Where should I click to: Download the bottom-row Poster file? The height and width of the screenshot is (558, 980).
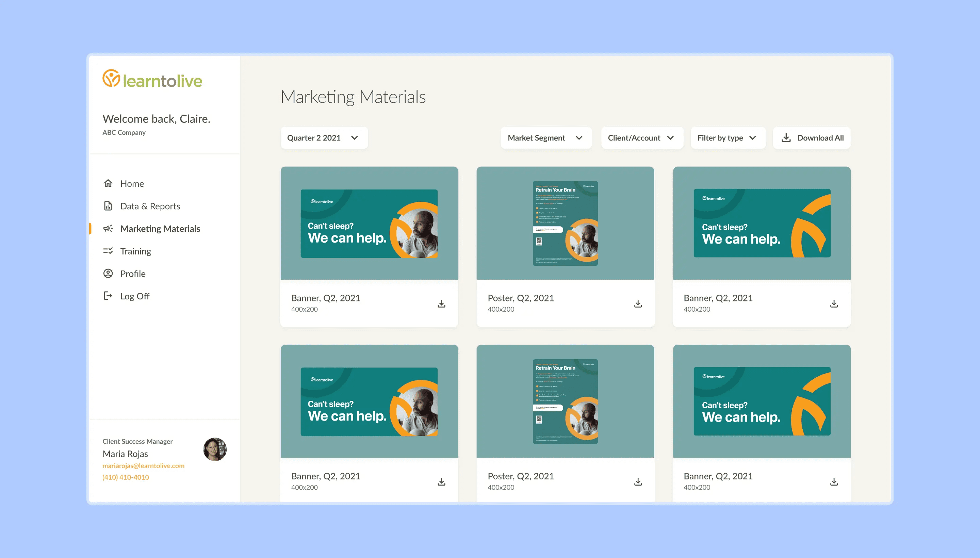[638, 482]
